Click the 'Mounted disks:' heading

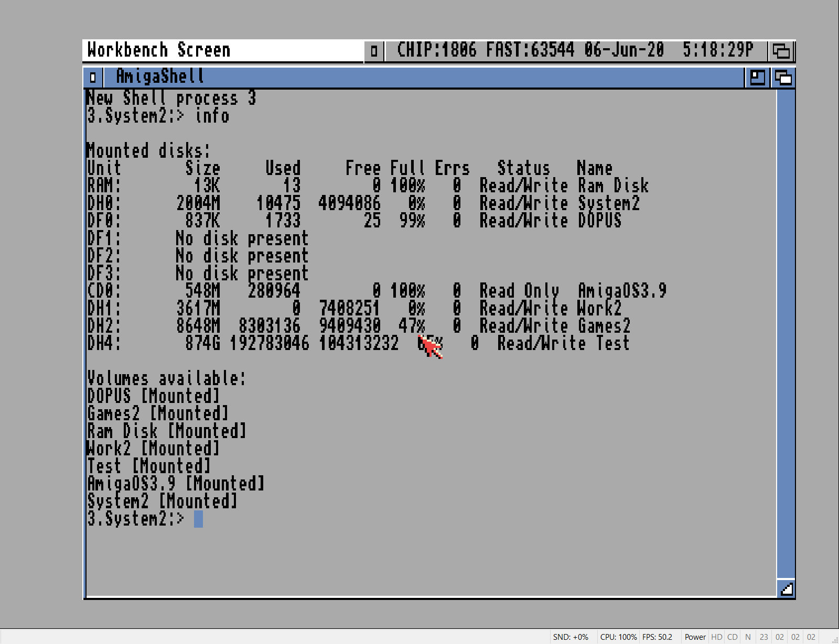point(148,150)
